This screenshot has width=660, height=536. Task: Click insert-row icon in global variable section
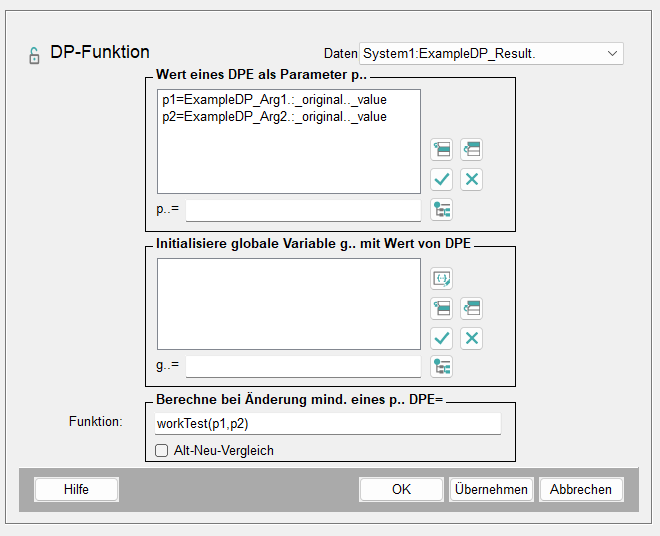coord(442,308)
